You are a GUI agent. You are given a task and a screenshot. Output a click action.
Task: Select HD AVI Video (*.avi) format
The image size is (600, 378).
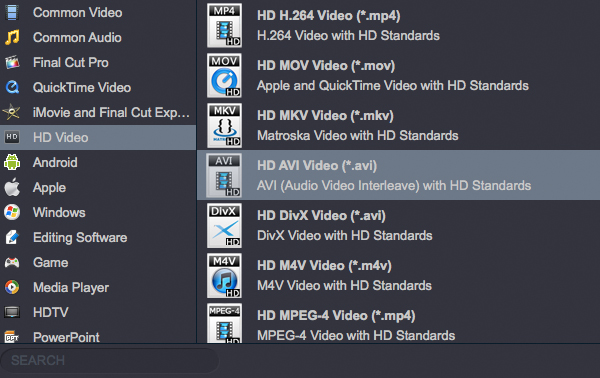click(398, 175)
